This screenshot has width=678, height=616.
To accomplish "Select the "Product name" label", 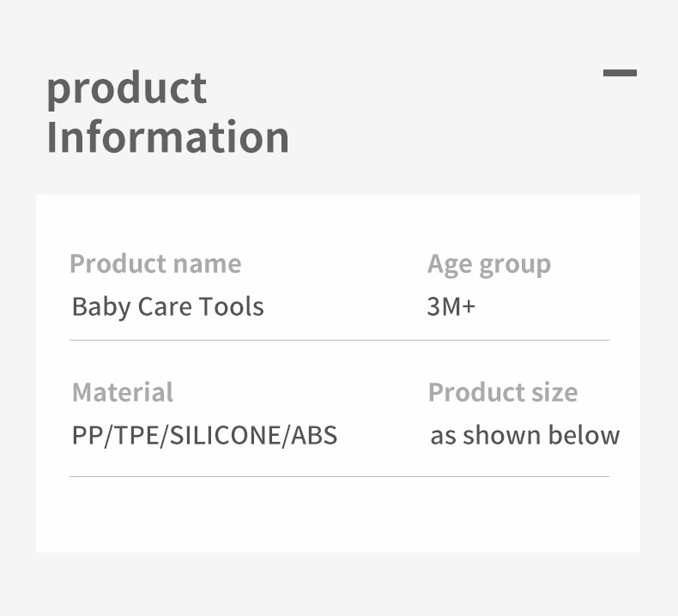I will point(154,263).
